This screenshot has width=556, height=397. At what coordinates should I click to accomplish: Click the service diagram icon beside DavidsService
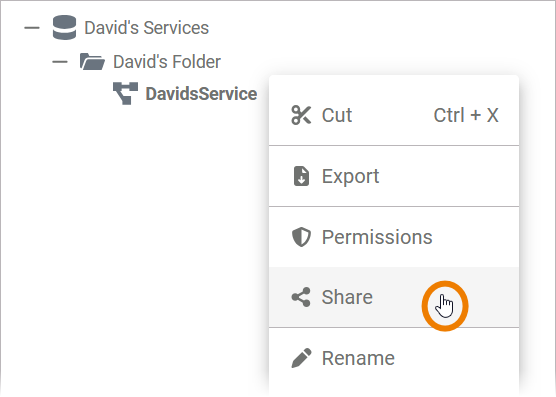126,93
